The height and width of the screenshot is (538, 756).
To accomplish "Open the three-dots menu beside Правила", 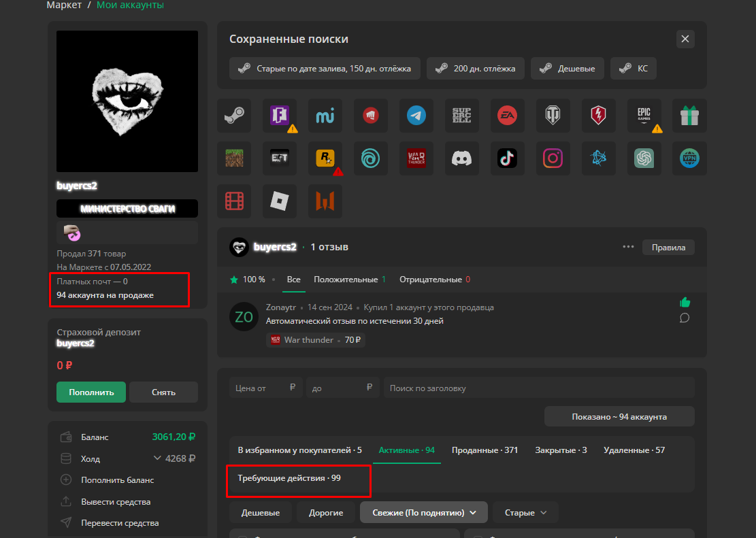I will pyautogui.click(x=628, y=247).
